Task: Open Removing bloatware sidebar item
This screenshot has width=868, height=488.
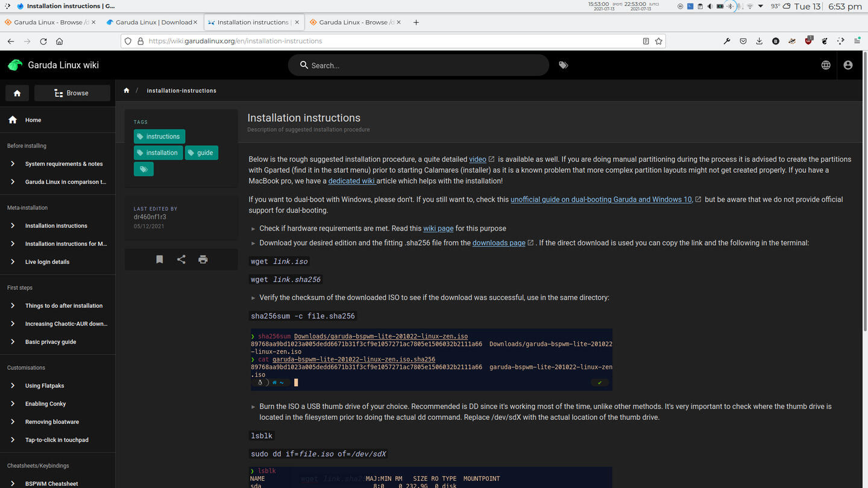Action: (x=57, y=422)
